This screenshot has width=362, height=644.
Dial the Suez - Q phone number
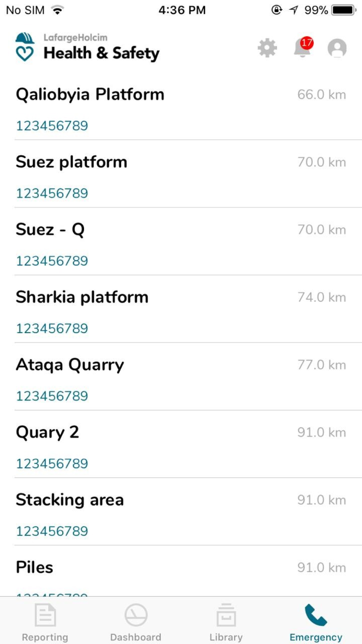point(52,261)
